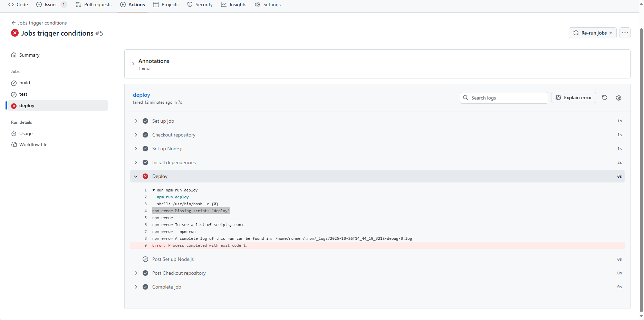Click the refresh logs icon
Viewport: 644px width, 320px height.
click(x=604, y=98)
